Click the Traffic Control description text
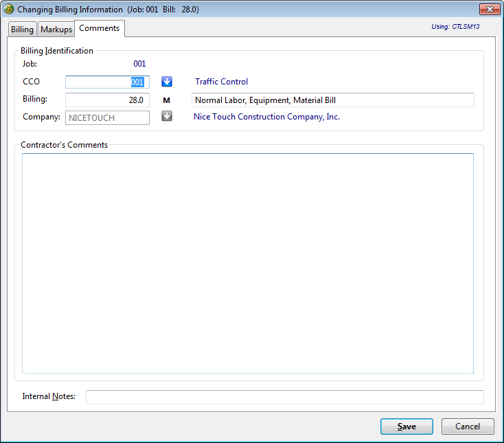The height and width of the screenshot is (443, 504). tap(221, 82)
